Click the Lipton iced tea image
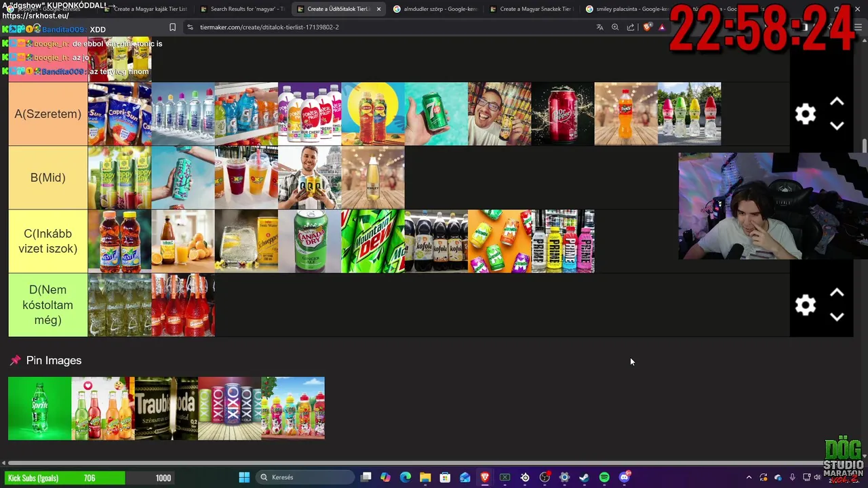This screenshot has width=868, height=488. [x=373, y=114]
